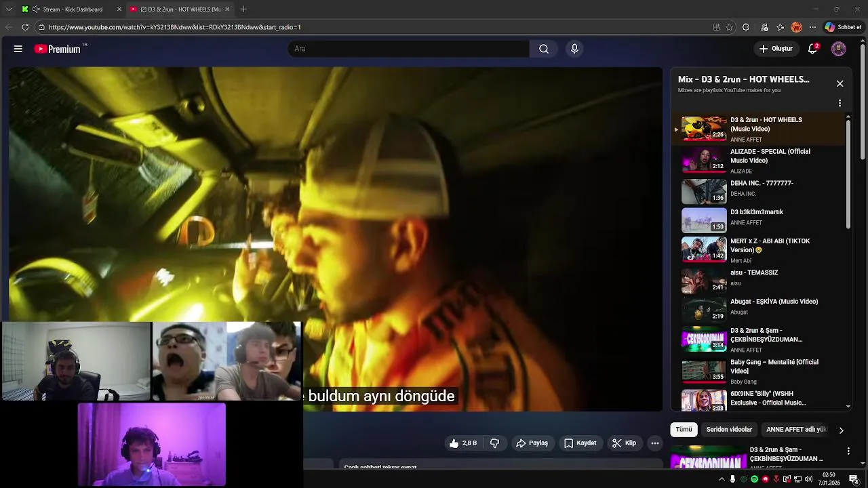868x488 pixels.
Task: Close the Mix playlist panel
Action: click(x=840, y=83)
